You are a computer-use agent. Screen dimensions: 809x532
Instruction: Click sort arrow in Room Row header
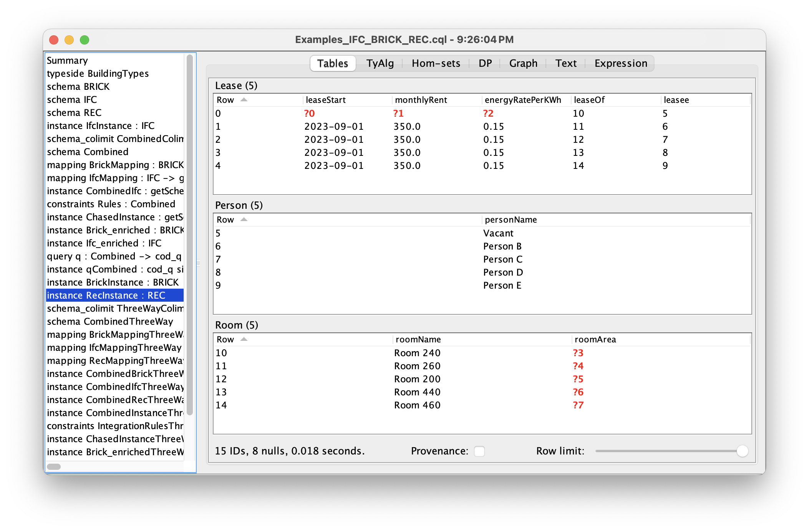tap(244, 339)
